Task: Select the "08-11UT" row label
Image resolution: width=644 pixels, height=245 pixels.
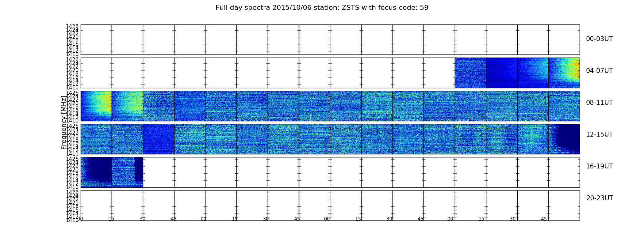Action: [x=600, y=103]
